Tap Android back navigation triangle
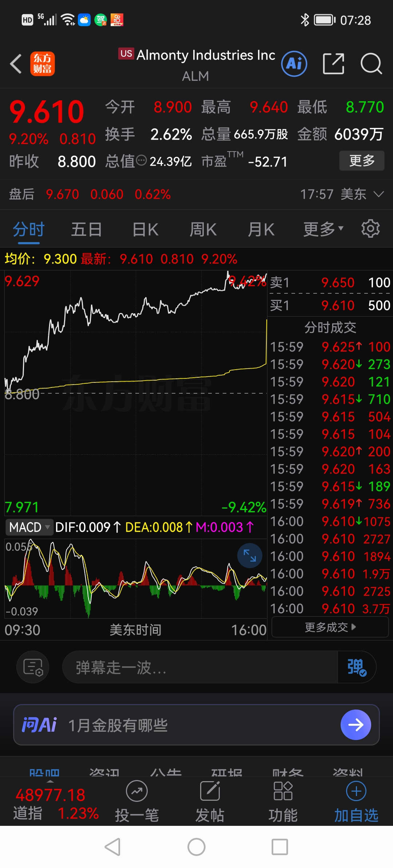Viewport: 393px width, 868px height. tap(113, 847)
